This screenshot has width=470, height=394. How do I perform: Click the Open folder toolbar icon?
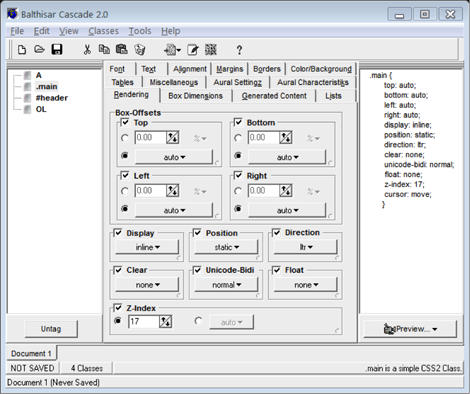pos(39,50)
